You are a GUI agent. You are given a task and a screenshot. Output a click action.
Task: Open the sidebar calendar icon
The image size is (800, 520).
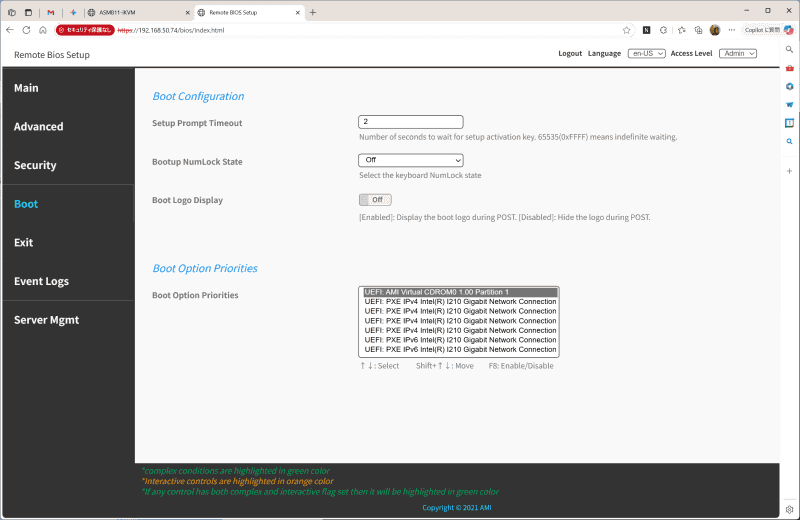click(789, 123)
